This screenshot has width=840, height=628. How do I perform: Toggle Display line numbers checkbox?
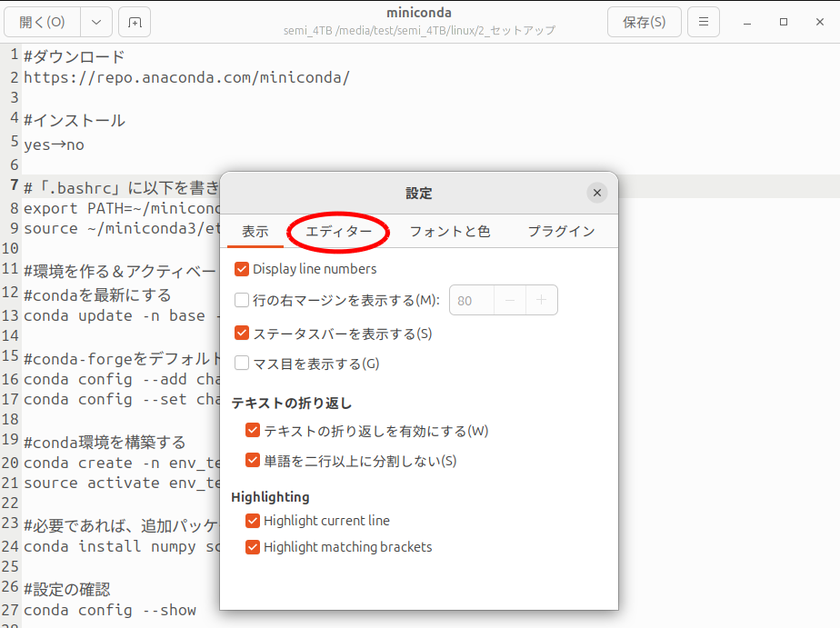pyautogui.click(x=242, y=269)
